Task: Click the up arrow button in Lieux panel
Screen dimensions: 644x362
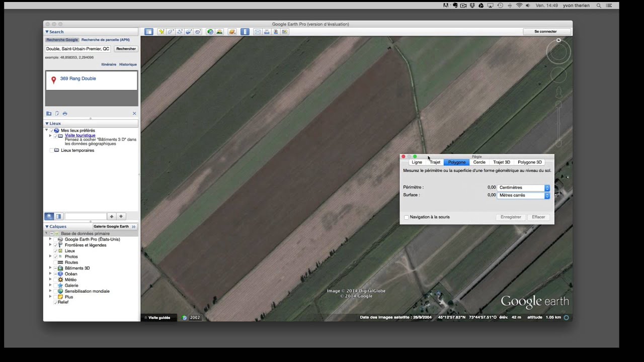Action: (112, 216)
